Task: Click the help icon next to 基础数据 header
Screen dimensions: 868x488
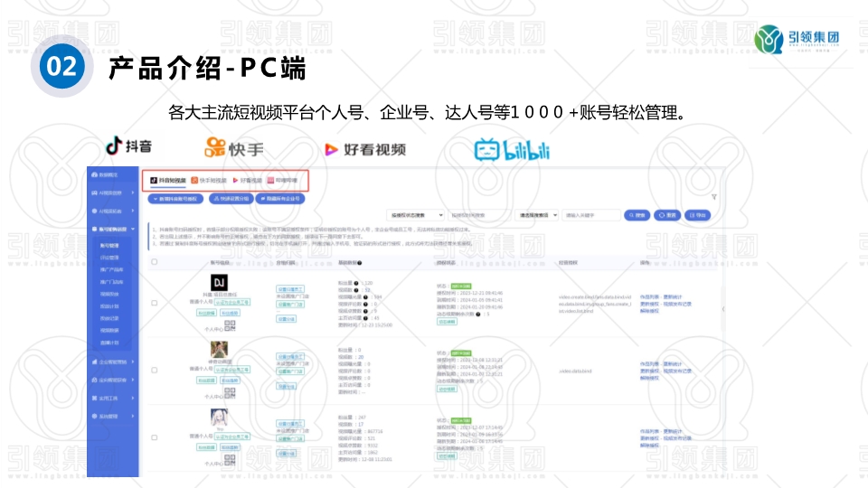Action: coord(360,263)
